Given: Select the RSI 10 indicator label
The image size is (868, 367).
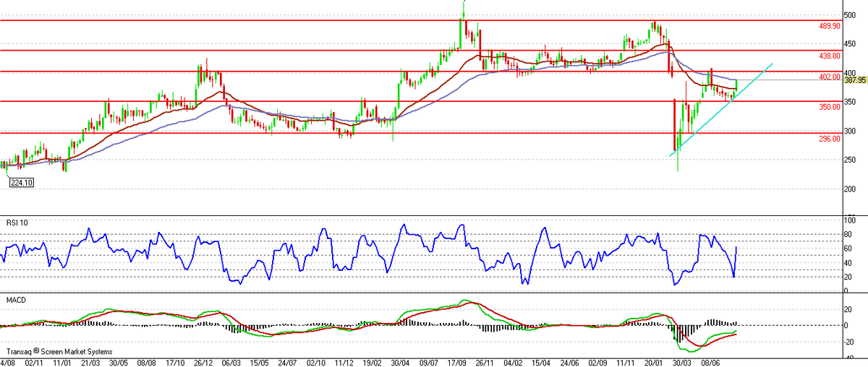Looking at the screenshot, I should [x=17, y=223].
